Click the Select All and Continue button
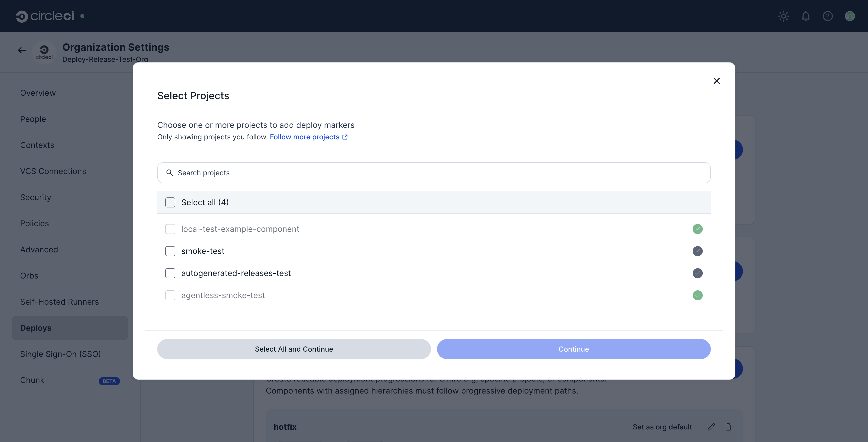The image size is (868, 442). [294, 349]
